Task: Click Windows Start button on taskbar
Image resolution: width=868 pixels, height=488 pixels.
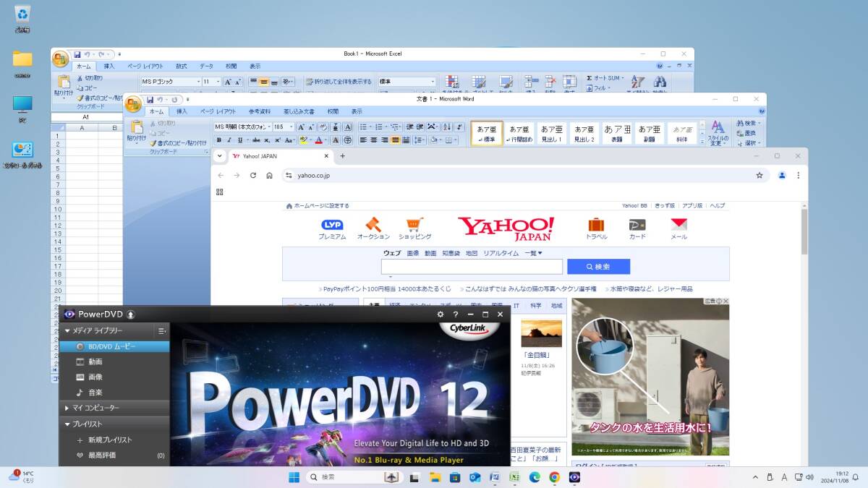Action: coord(294,477)
